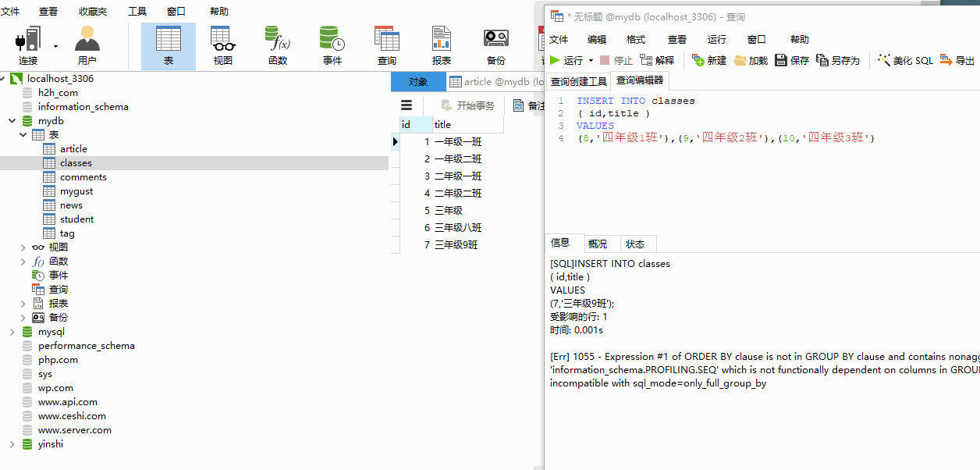
Task: Expand the yinshi database node
Action: click(12, 444)
